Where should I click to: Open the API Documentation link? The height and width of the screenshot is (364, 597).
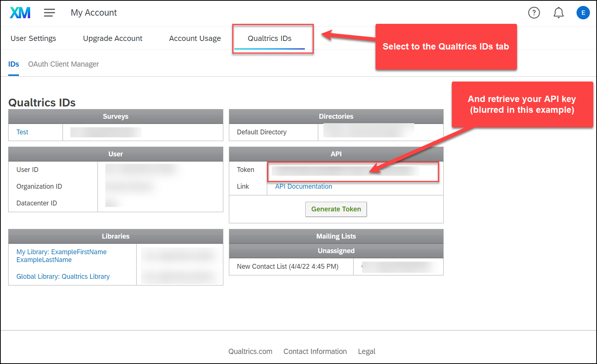[303, 186]
